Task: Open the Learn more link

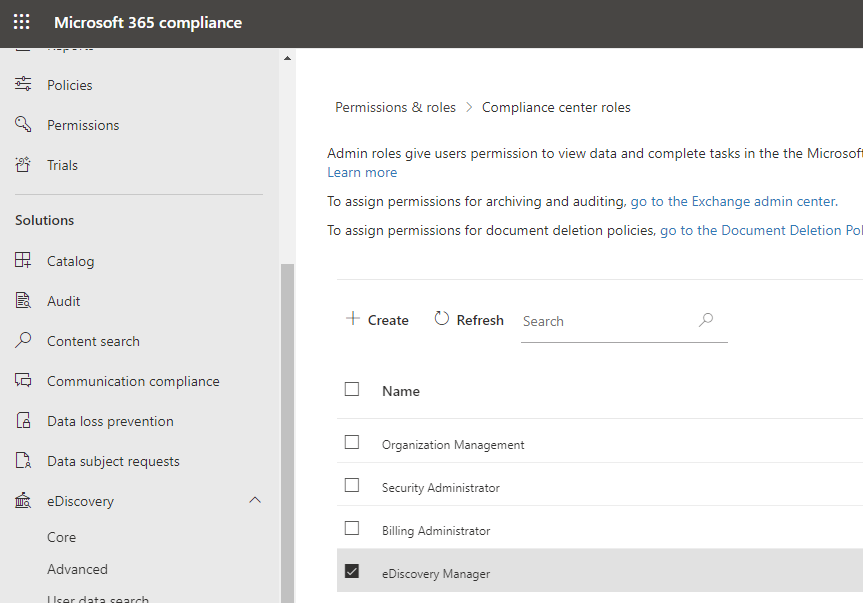Action: (x=362, y=172)
